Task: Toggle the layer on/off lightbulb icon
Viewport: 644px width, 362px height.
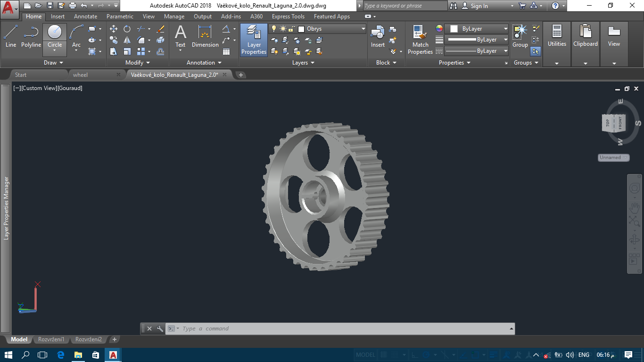Action: point(273,29)
